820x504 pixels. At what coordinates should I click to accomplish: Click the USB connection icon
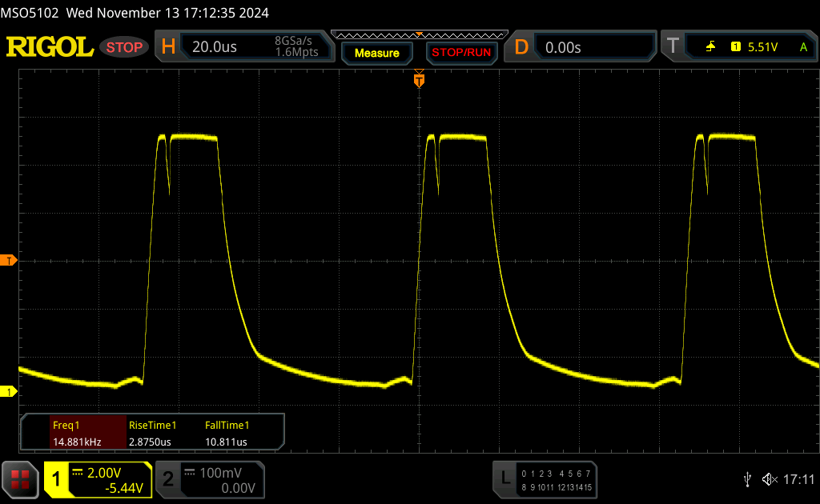[x=747, y=479]
